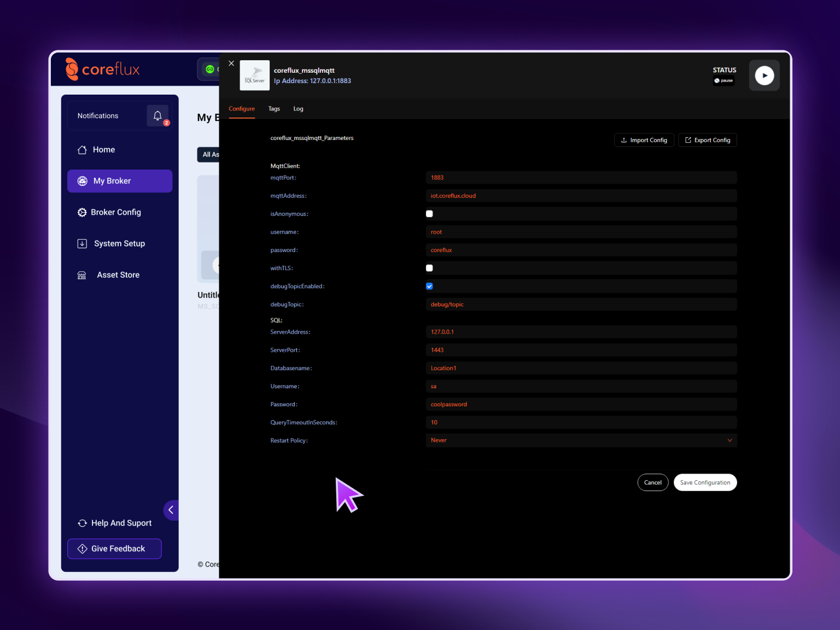The width and height of the screenshot is (840, 630).
Task: Click into the mqttAddress input field
Action: coord(581,196)
